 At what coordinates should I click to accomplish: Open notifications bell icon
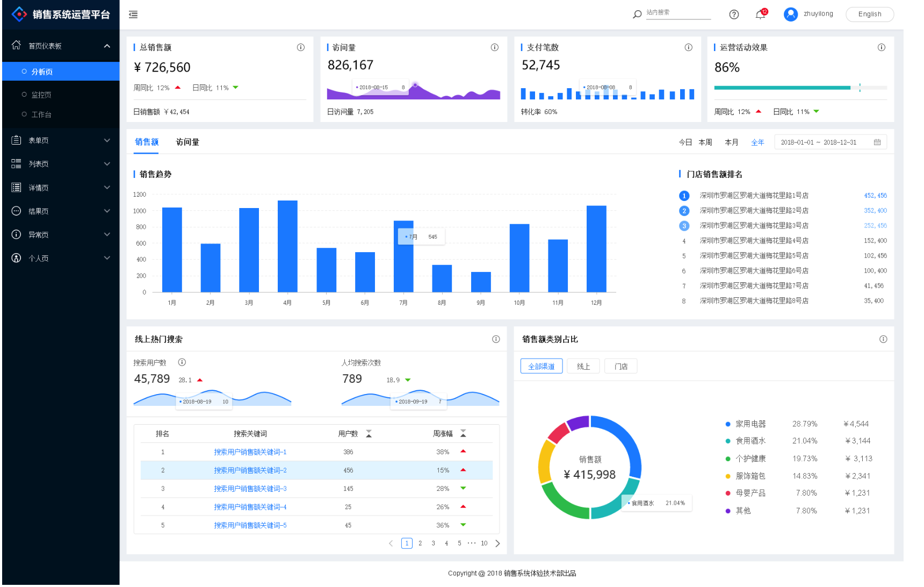click(760, 15)
